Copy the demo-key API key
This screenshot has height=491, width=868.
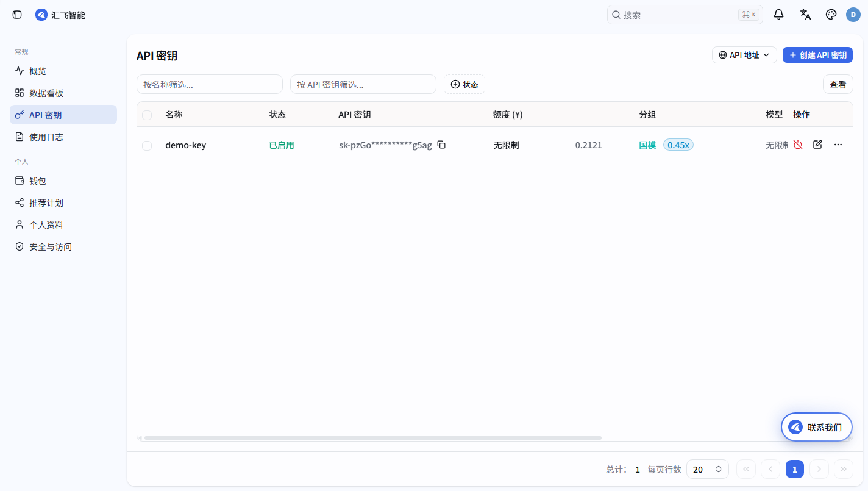click(441, 145)
